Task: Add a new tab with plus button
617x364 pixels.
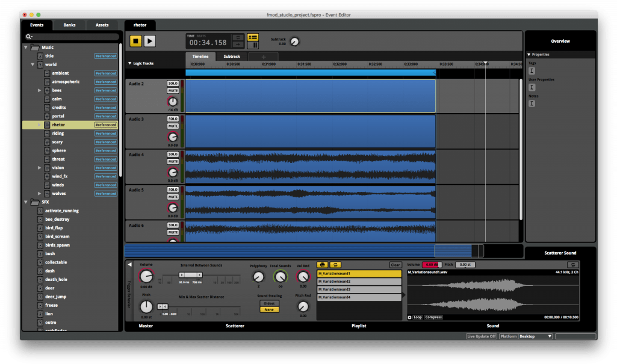Action: [x=263, y=57]
